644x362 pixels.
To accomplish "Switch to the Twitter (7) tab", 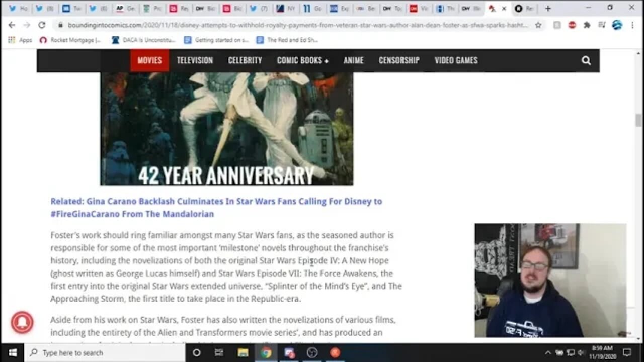I will pyautogui.click(x=260, y=9).
